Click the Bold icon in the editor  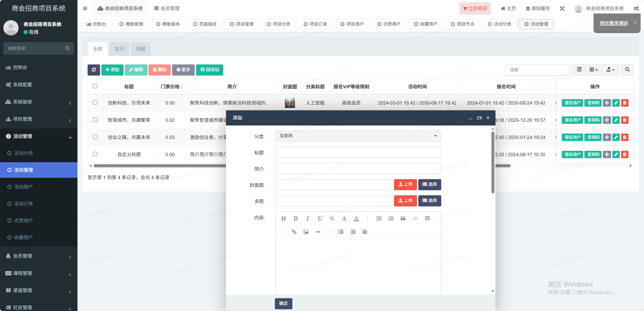click(295, 219)
